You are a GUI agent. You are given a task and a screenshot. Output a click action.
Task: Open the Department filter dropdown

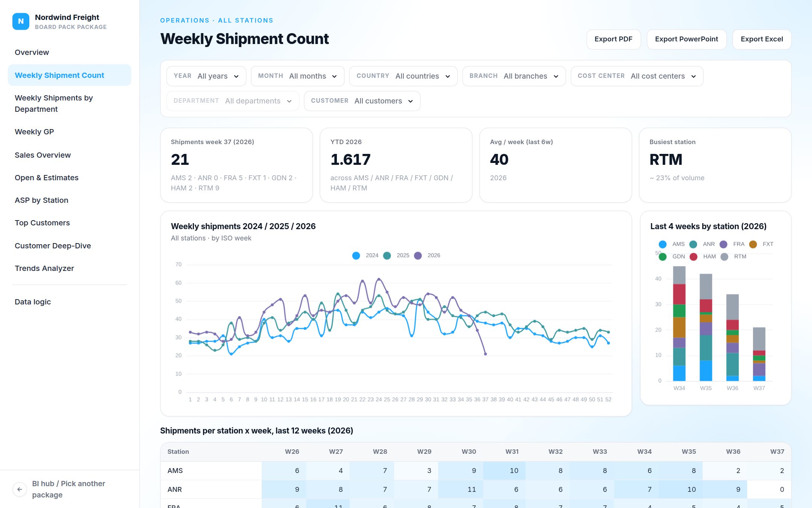pos(233,101)
